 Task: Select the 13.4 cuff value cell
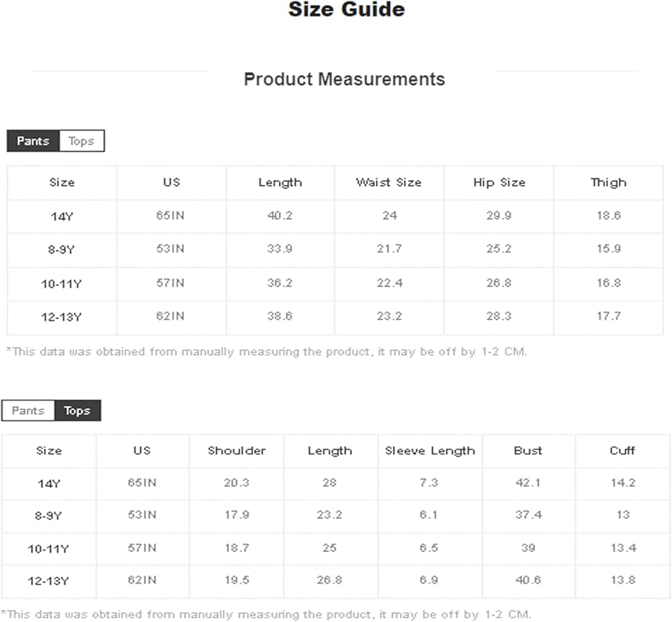tap(623, 548)
